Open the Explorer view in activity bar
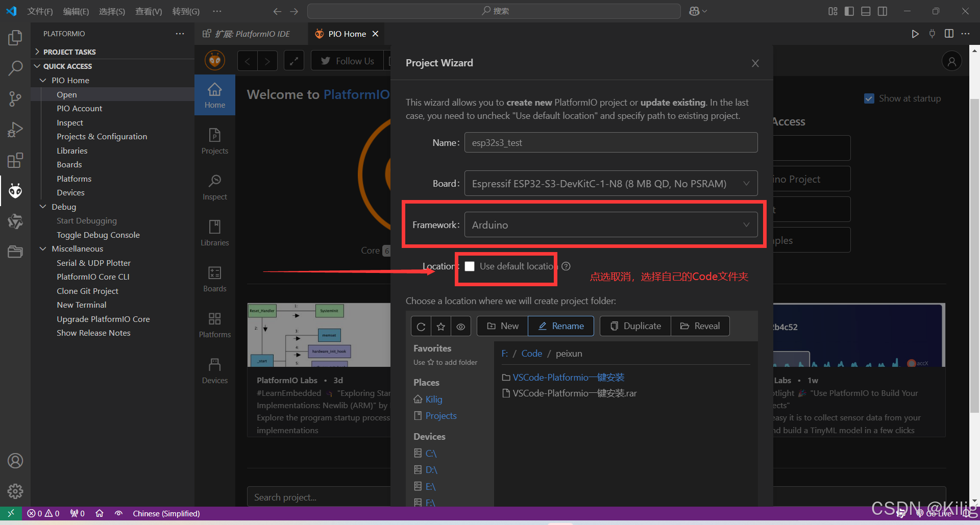The image size is (980, 525). pos(15,38)
